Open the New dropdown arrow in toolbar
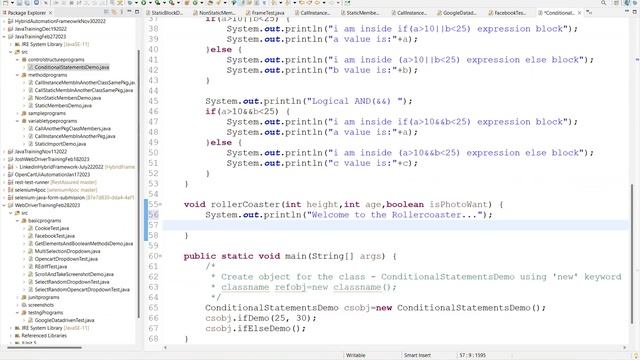 coord(12,3)
